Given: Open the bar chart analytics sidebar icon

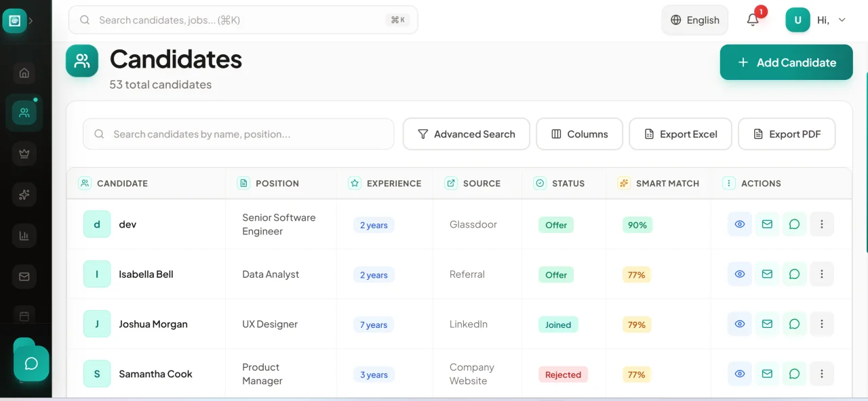Looking at the screenshot, I should point(24,236).
